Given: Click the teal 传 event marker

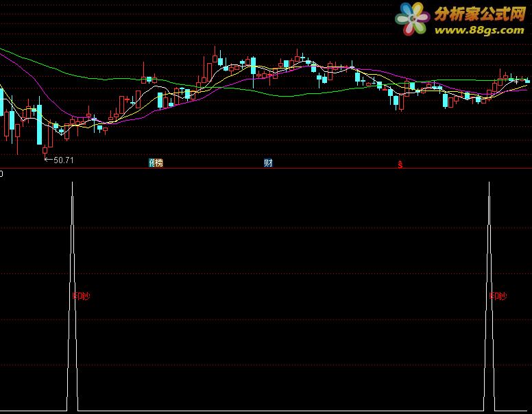Looking at the screenshot, I should pyautogui.click(x=152, y=163).
